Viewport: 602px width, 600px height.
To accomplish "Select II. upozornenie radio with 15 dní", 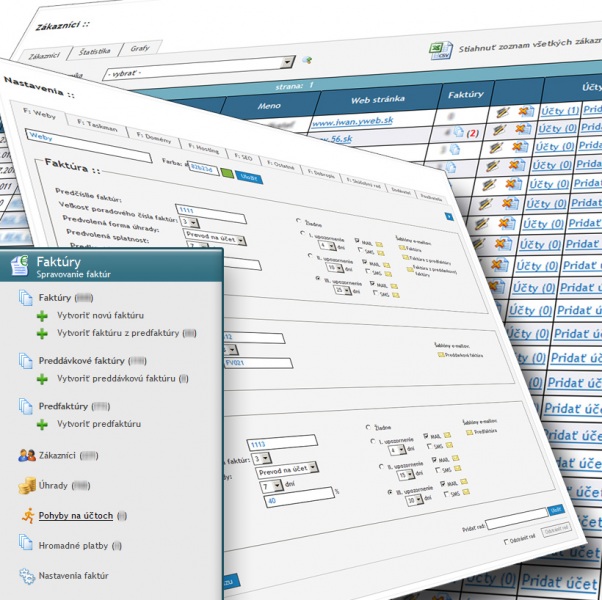I will pyautogui.click(x=381, y=467).
